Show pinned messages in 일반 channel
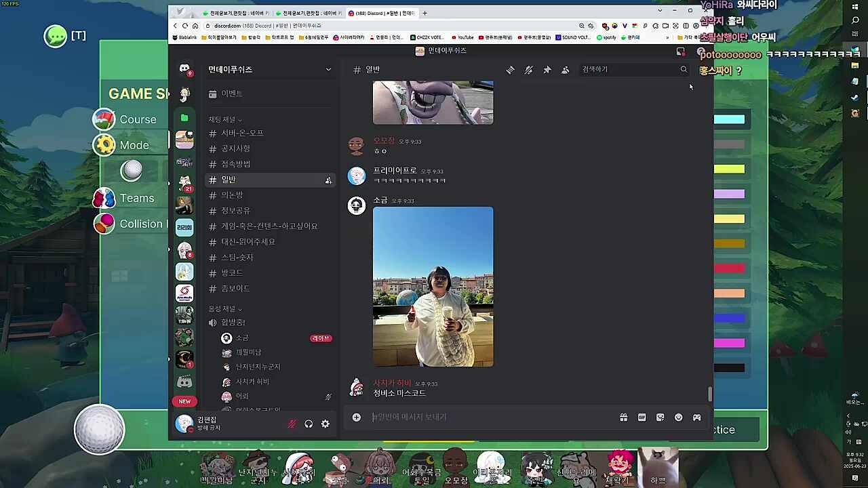 coord(547,70)
